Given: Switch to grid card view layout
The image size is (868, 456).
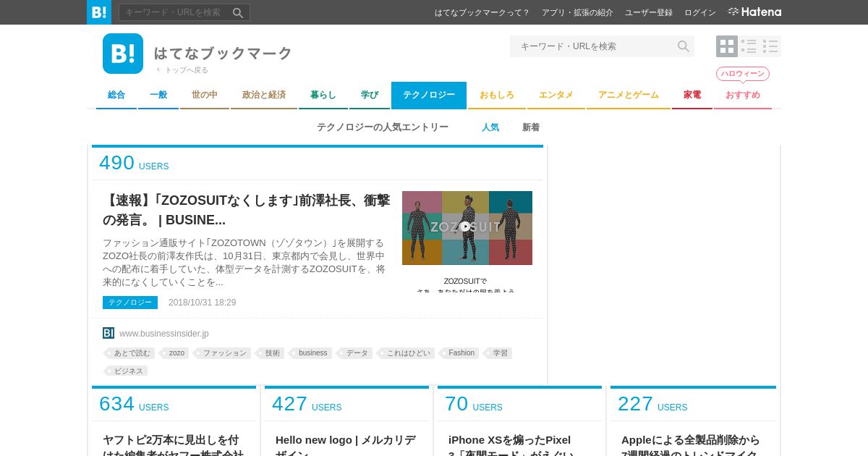Looking at the screenshot, I should pyautogui.click(x=727, y=46).
